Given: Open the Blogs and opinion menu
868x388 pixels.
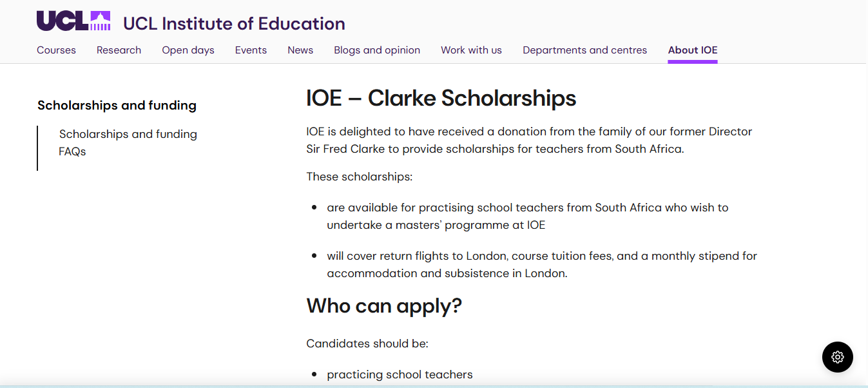Looking at the screenshot, I should coord(377,50).
